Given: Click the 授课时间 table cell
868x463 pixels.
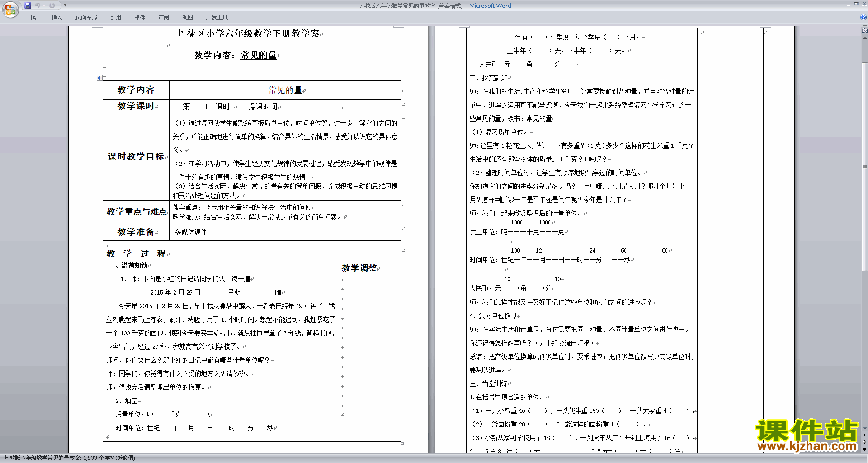Looking at the screenshot, I should pos(263,107).
